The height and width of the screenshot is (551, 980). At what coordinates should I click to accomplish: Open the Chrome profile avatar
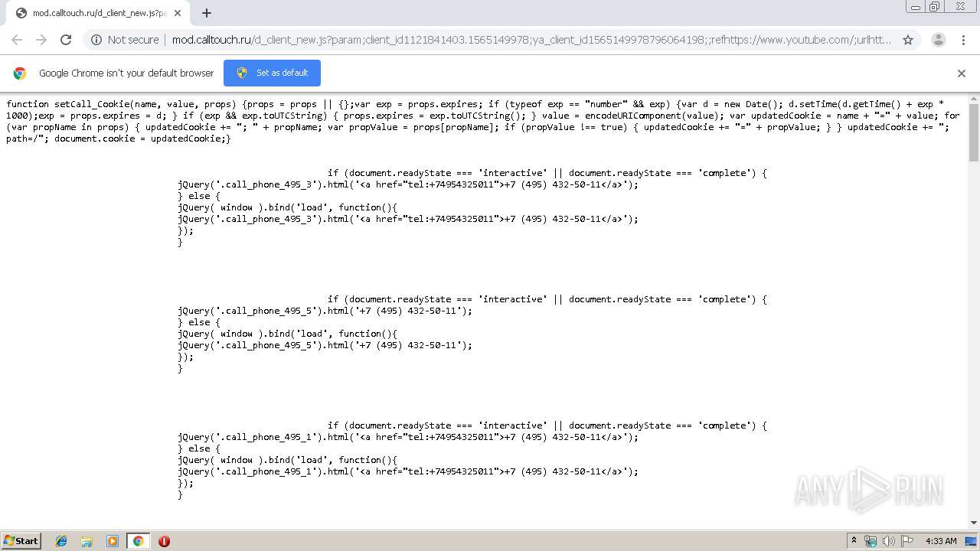tap(939, 40)
